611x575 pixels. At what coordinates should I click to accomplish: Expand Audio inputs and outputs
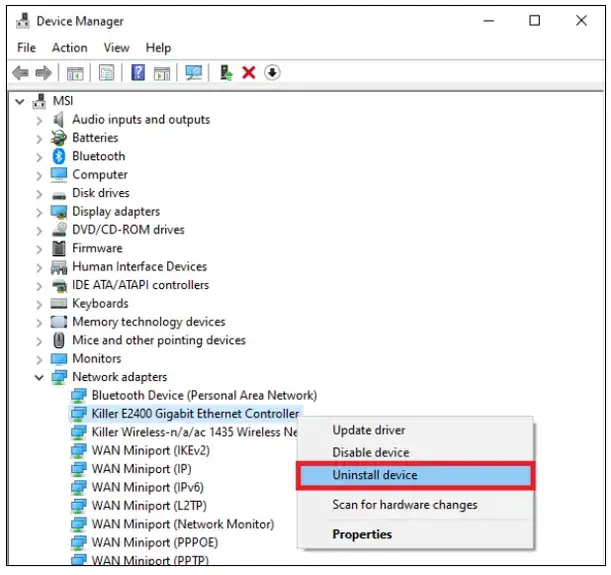tap(39, 120)
